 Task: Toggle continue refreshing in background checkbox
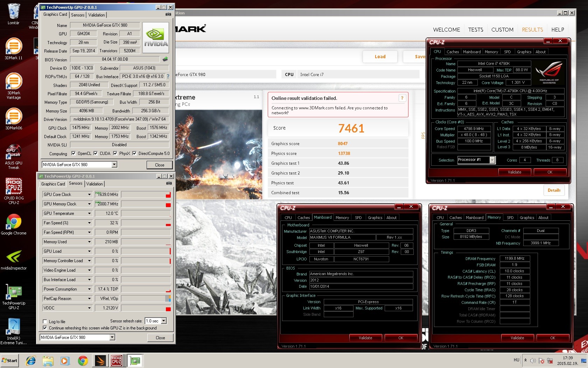(x=45, y=328)
